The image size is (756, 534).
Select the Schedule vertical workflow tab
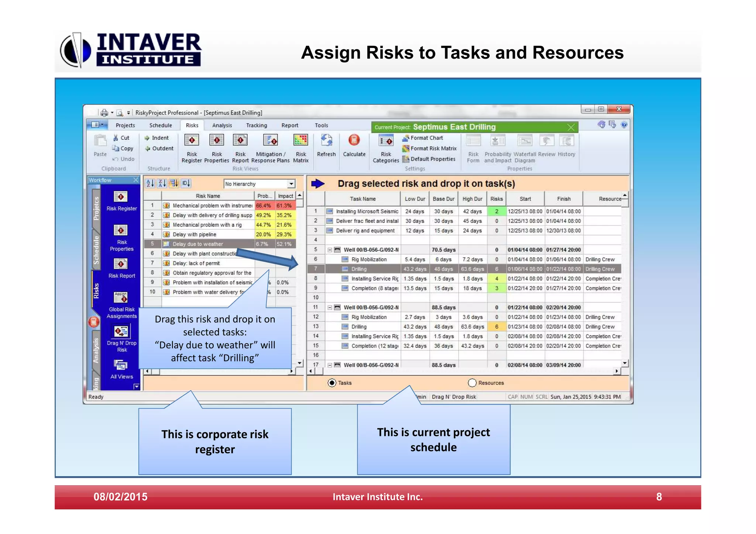pyautogui.click(x=96, y=250)
